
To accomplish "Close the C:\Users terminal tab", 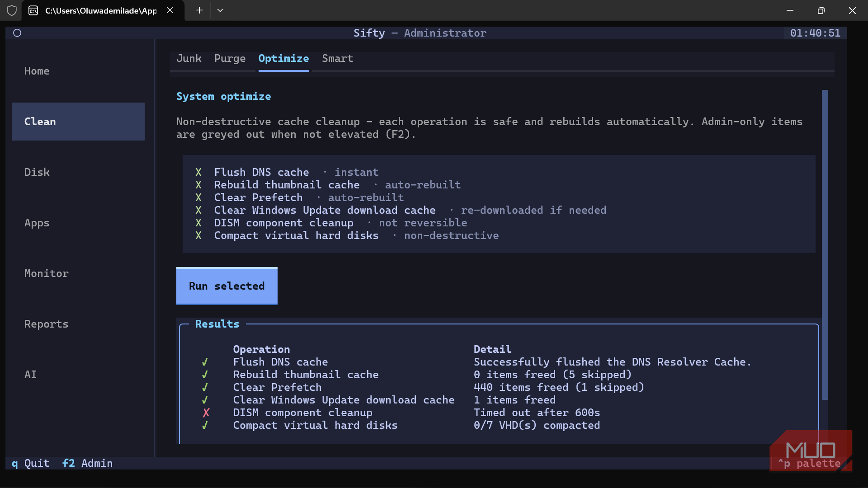I will click(x=170, y=10).
